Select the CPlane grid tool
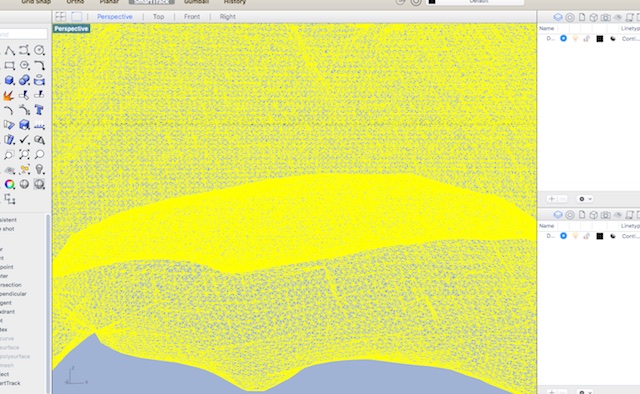Viewport: 640px width, 394px height. [x=9, y=170]
